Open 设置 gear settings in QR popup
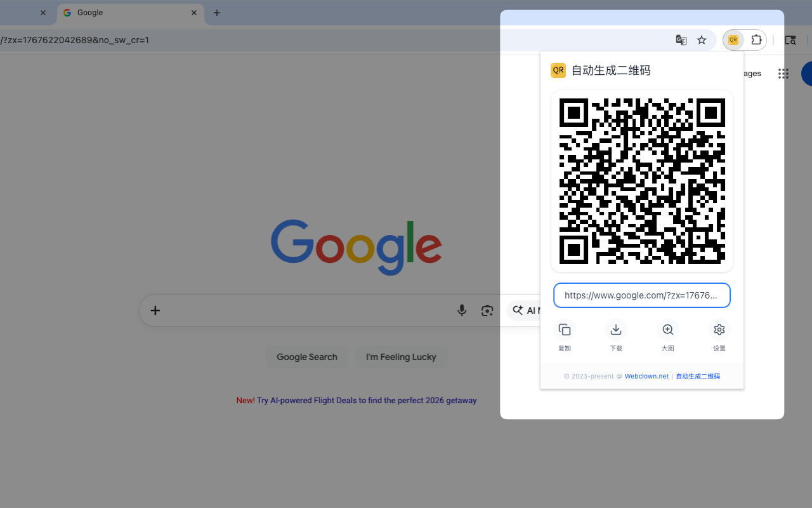 719,330
